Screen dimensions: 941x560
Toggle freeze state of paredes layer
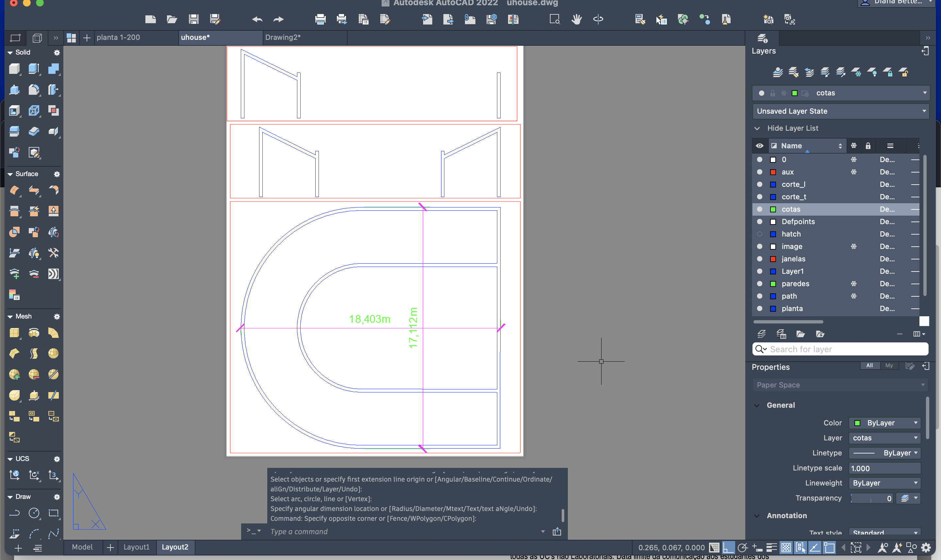click(853, 284)
